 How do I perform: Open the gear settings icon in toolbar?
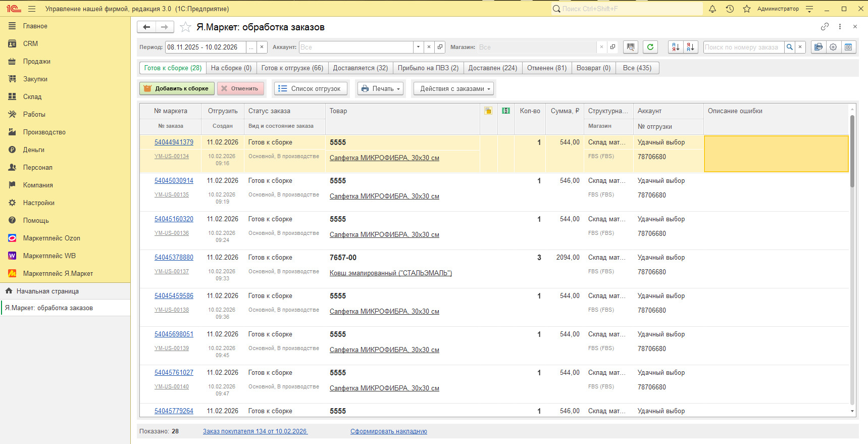[x=833, y=47]
